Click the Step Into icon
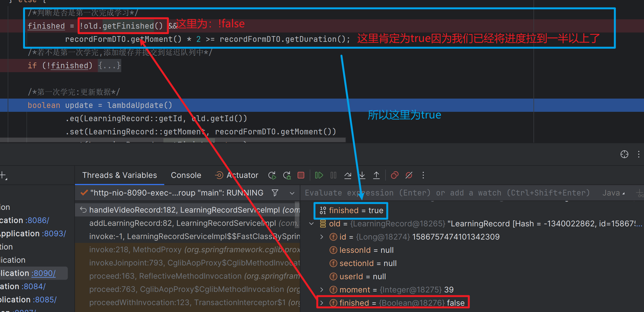The width and height of the screenshot is (644, 312). (362, 175)
